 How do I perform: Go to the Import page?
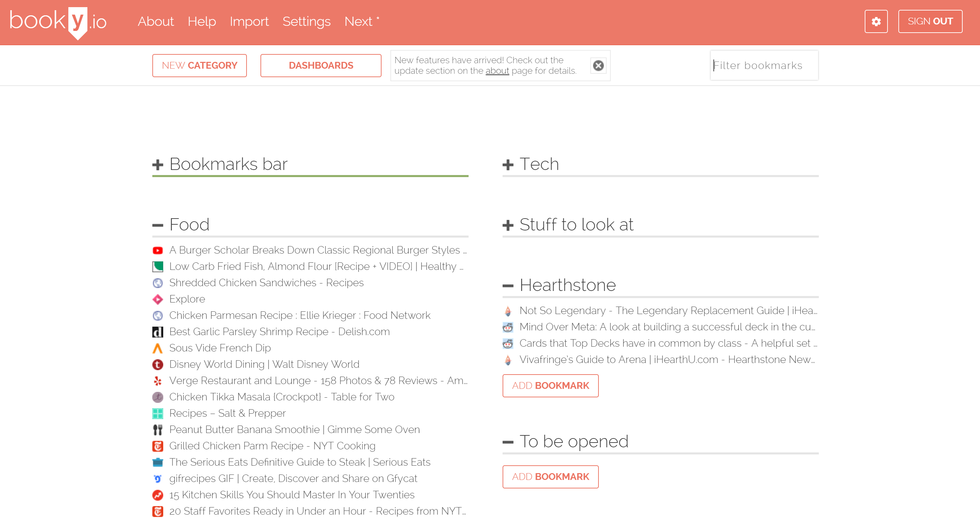[249, 21]
